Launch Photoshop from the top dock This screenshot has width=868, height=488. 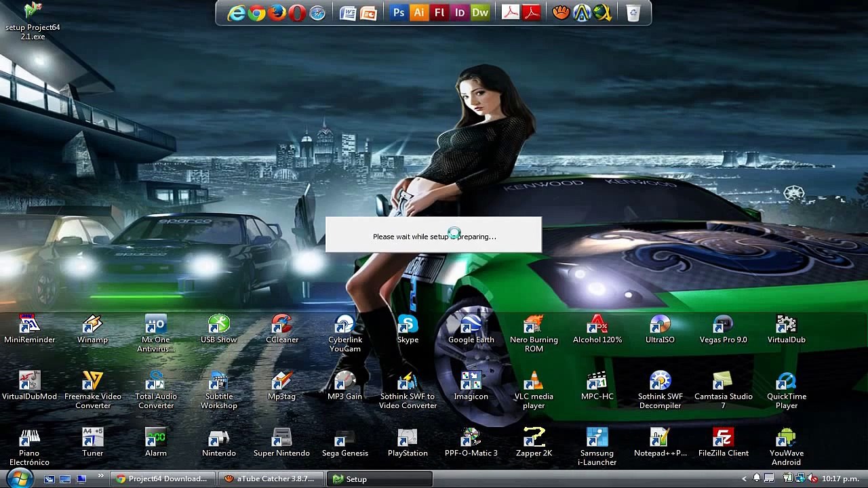pos(399,13)
